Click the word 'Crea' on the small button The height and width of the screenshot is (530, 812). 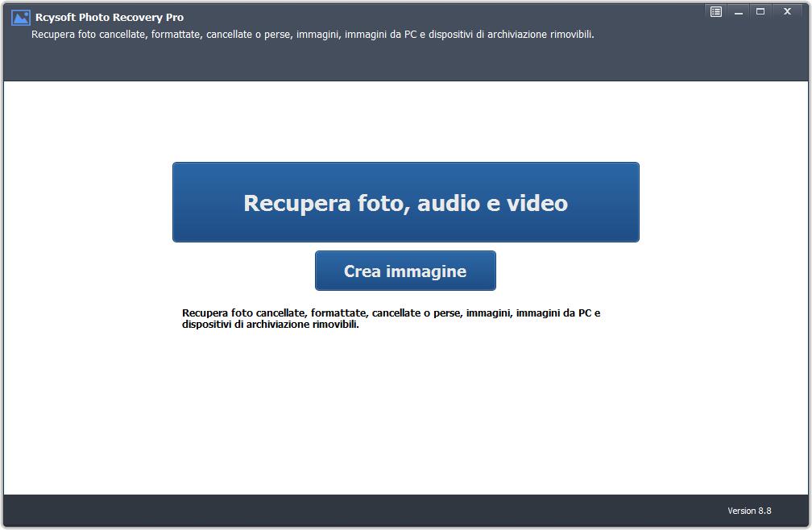pos(362,271)
